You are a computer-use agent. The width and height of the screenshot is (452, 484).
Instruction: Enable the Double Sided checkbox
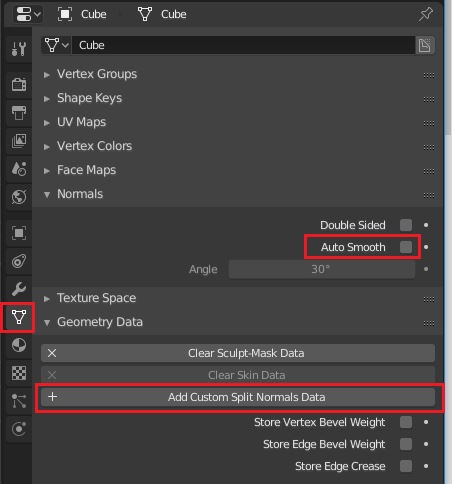pyautogui.click(x=406, y=225)
